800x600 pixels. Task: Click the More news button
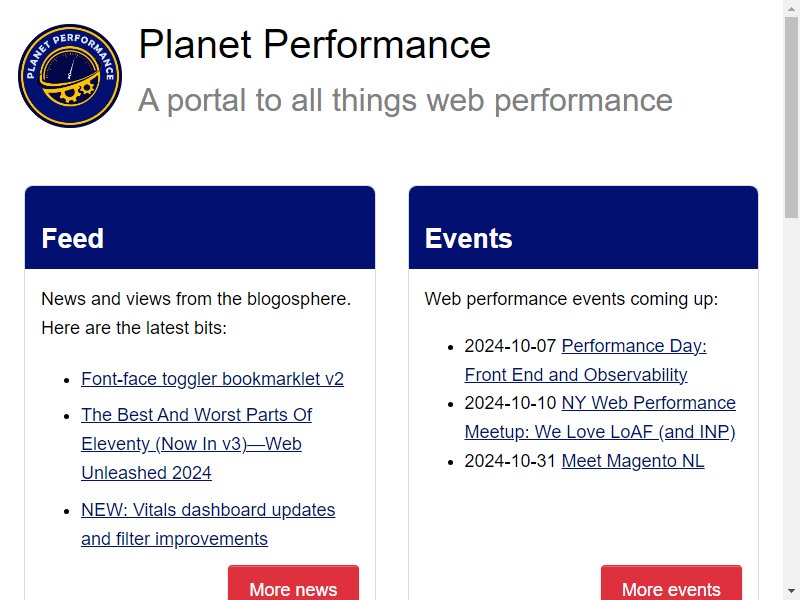(x=293, y=585)
